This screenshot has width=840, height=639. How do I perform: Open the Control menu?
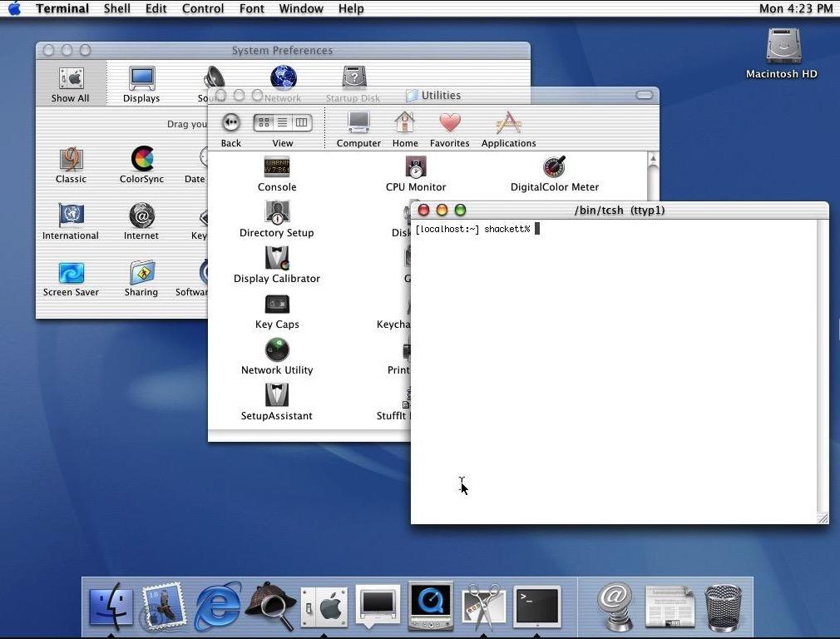tap(202, 8)
